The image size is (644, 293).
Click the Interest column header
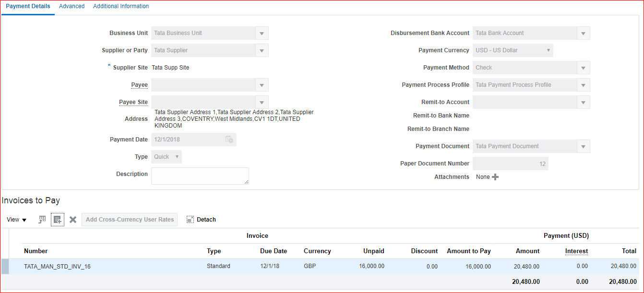tap(576, 251)
